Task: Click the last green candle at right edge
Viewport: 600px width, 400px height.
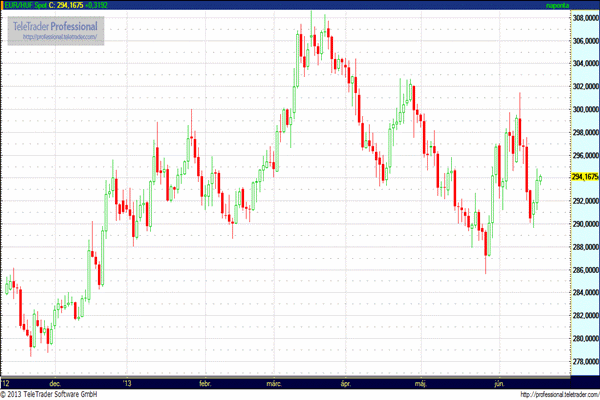Action: tap(540, 180)
